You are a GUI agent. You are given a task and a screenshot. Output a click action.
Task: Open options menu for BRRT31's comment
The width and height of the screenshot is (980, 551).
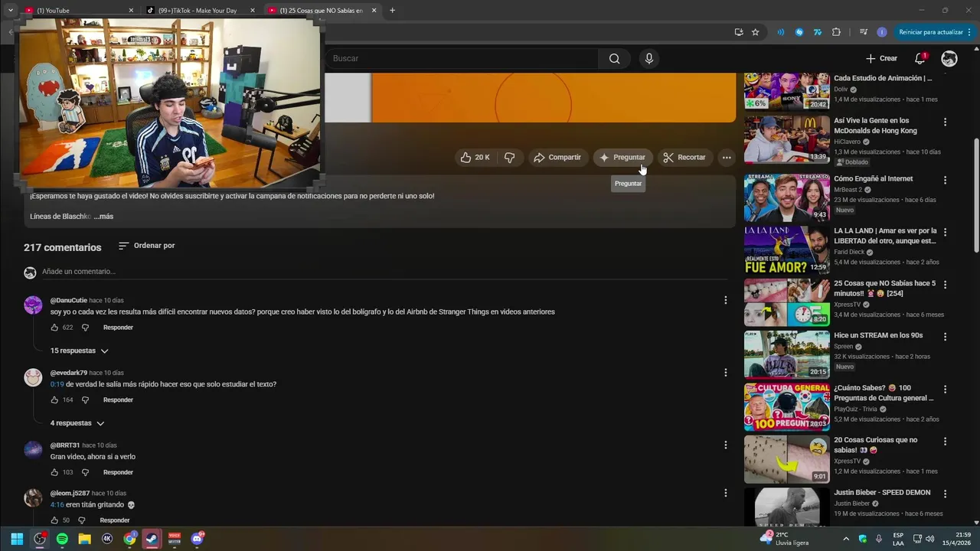click(725, 445)
